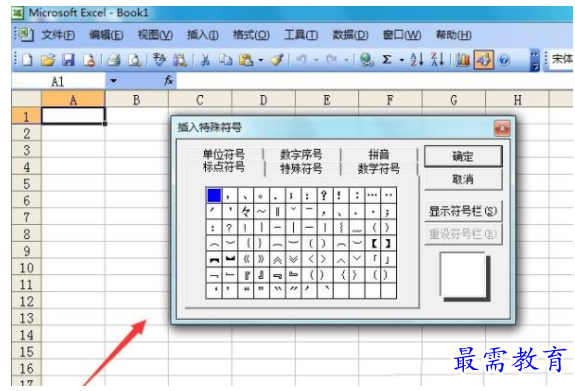
Task: Run the Spelling check icon
Action: pos(159,60)
